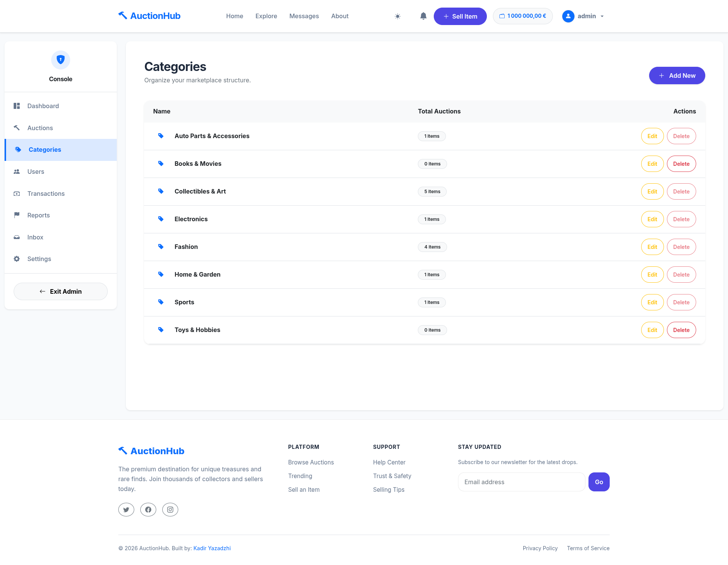
Task: Click the Reports flag icon in sidebar
Action: [x=17, y=215]
